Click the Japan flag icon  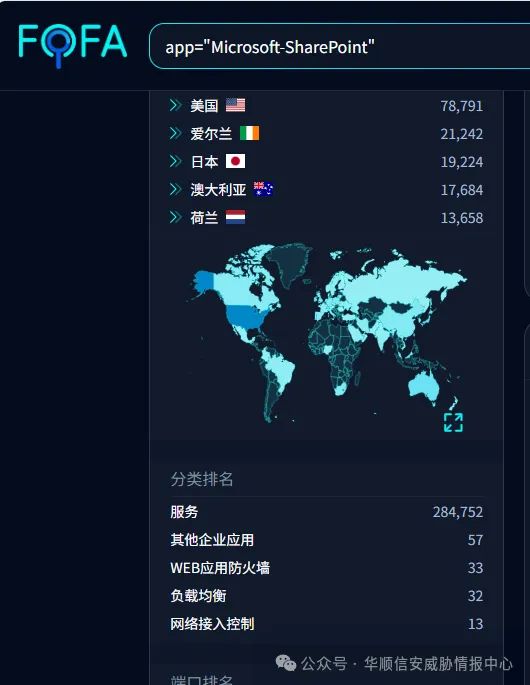pyautogui.click(x=236, y=161)
